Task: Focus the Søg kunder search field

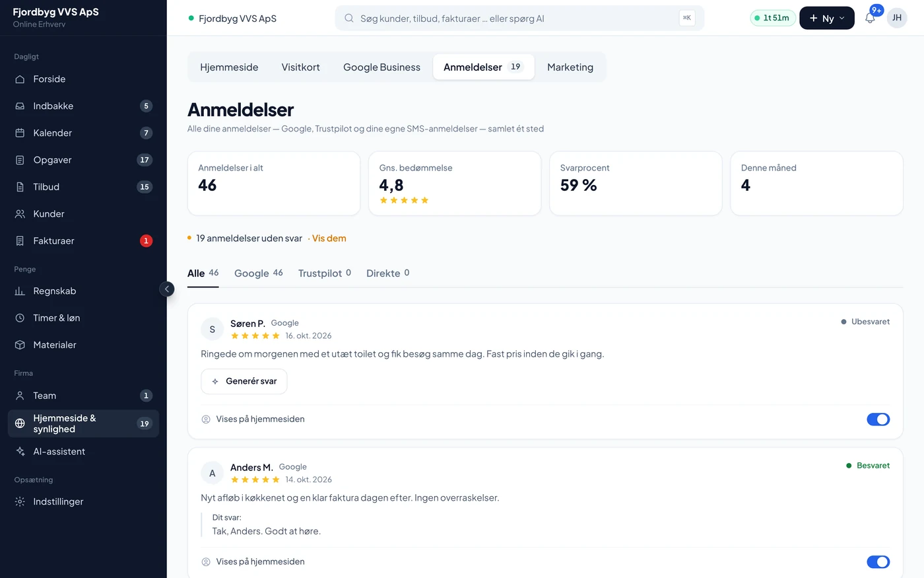Action: [519, 18]
